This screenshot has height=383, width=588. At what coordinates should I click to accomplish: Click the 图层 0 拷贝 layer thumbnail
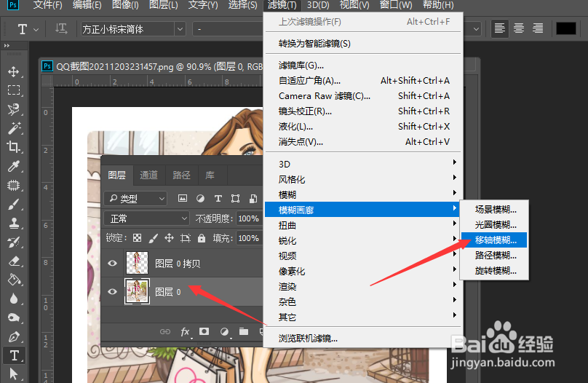point(137,263)
